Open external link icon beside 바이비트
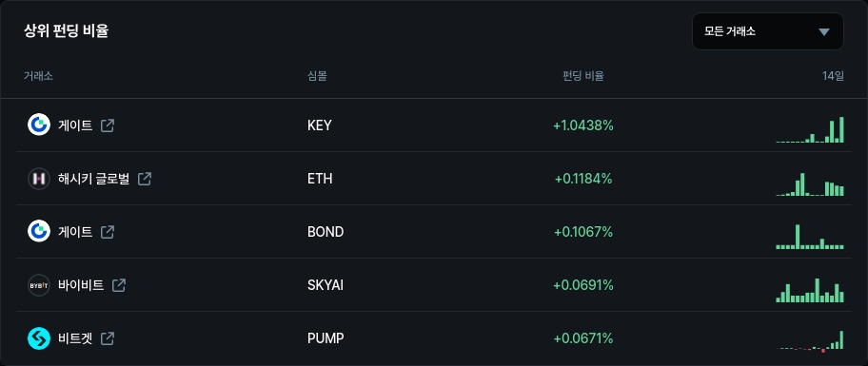 tap(119, 285)
